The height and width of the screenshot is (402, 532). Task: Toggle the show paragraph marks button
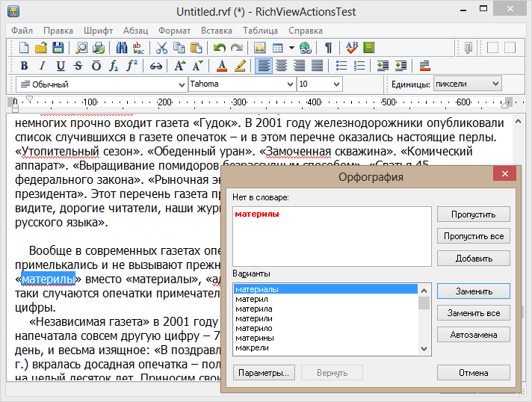click(x=328, y=48)
